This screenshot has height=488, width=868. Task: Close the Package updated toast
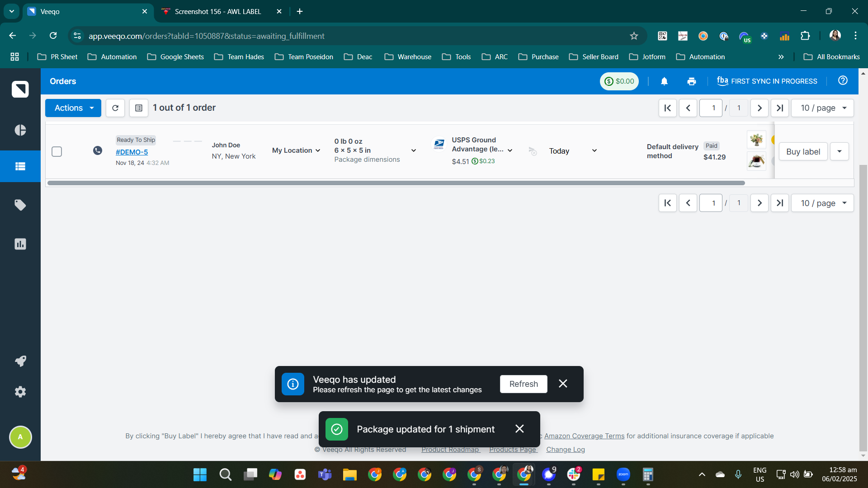(x=519, y=428)
